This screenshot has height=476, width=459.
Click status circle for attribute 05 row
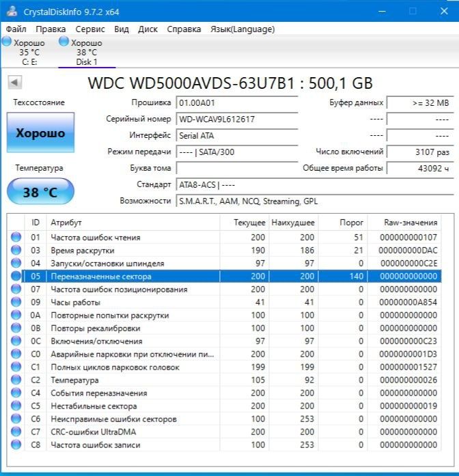click(x=16, y=276)
